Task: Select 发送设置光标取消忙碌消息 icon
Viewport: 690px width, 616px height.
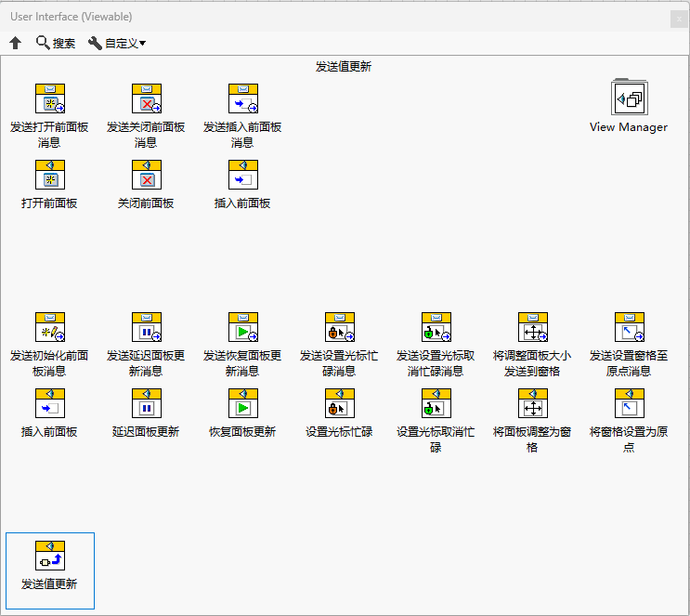Action: tap(436, 327)
